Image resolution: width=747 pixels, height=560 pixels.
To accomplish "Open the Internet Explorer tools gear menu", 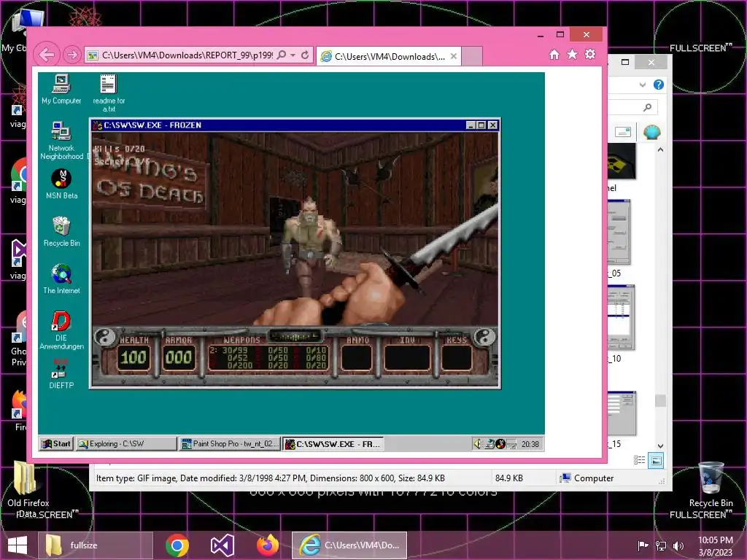I will tap(589, 54).
